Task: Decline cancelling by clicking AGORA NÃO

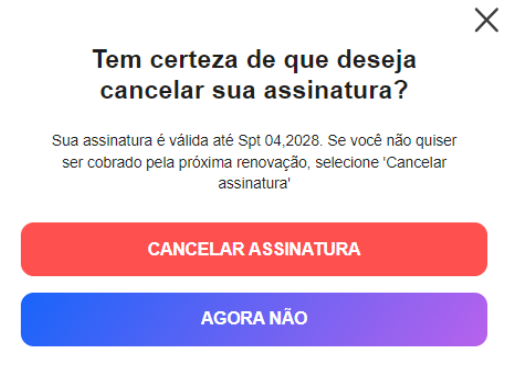Action: (x=254, y=319)
